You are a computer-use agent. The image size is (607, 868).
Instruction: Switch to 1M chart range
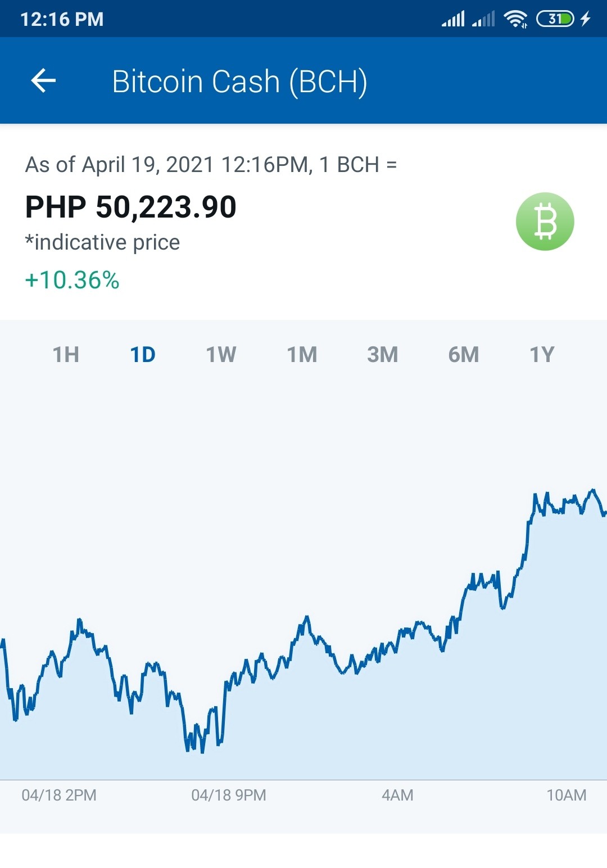pos(302,355)
